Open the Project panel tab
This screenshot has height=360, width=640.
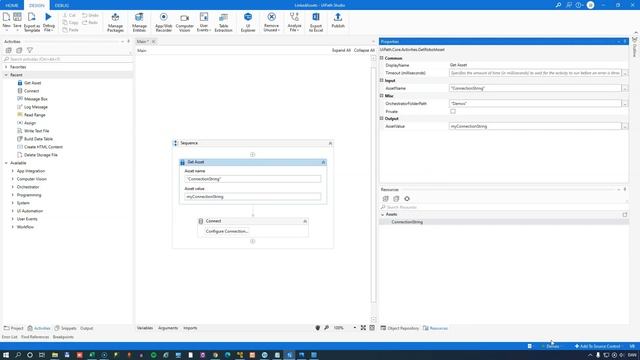coord(13,328)
